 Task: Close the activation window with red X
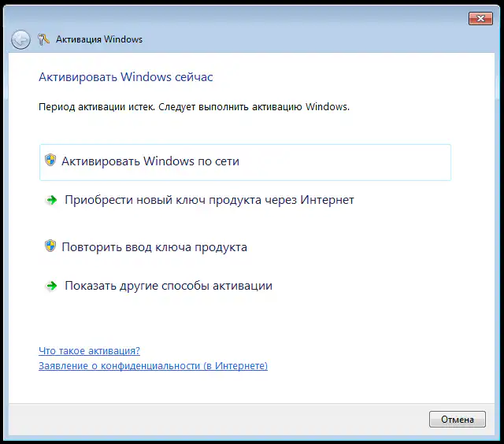pos(480,19)
